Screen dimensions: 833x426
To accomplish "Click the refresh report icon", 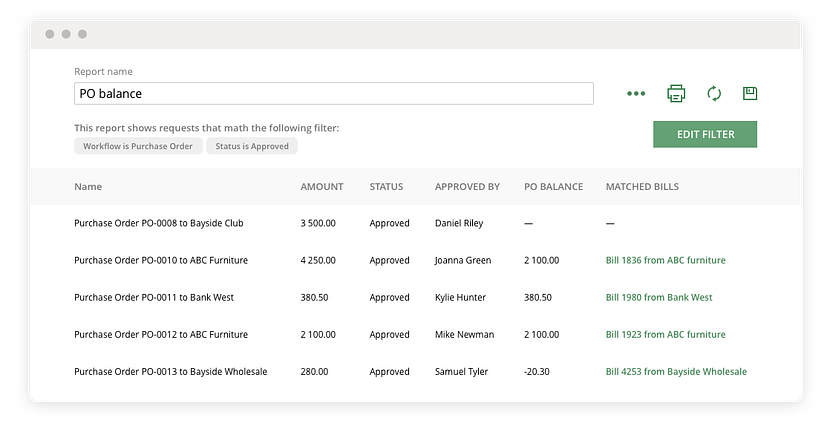I will coord(714,93).
